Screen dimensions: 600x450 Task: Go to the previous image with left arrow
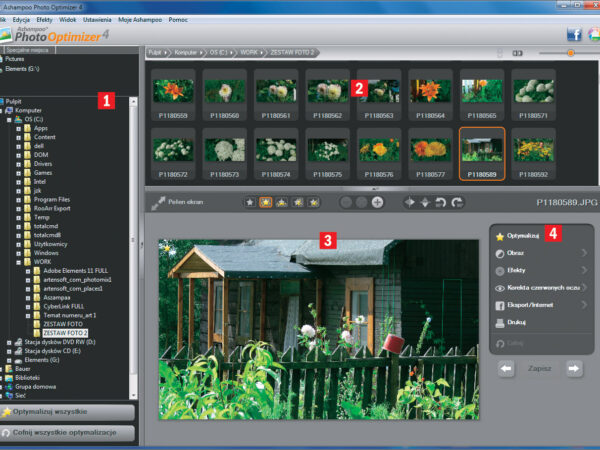[x=507, y=368]
